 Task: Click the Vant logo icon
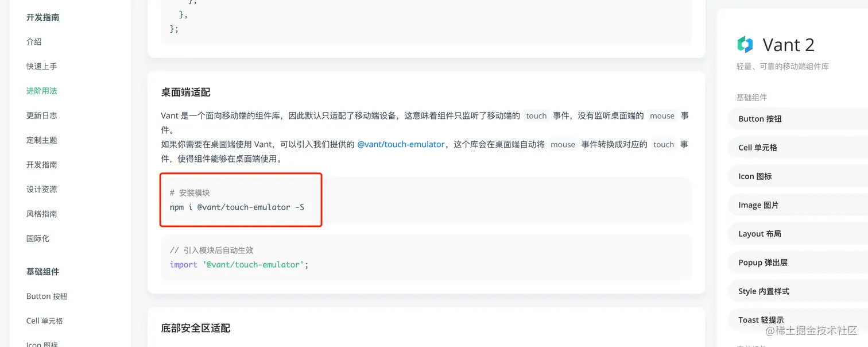point(745,44)
